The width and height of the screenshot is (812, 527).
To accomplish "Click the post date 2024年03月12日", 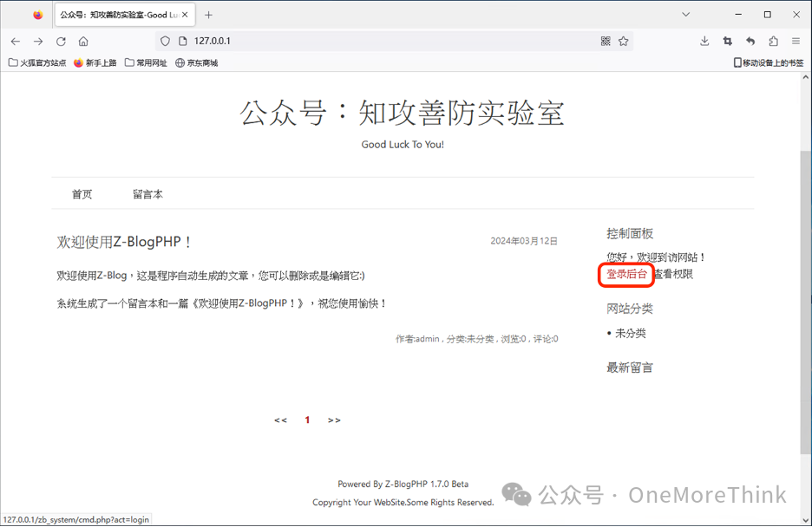I will 524,241.
